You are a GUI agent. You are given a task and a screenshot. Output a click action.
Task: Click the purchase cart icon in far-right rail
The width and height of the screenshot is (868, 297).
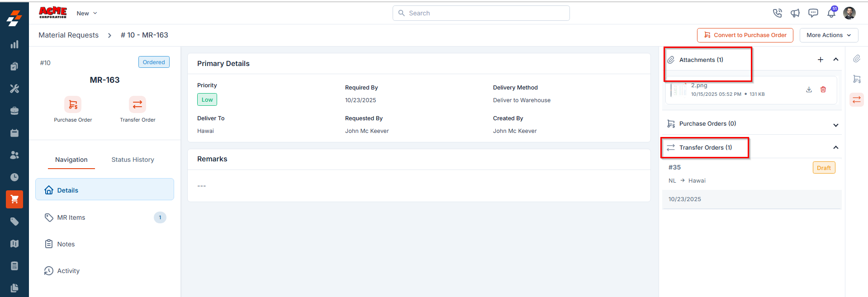pyautogui.click(x=857, y=79)
